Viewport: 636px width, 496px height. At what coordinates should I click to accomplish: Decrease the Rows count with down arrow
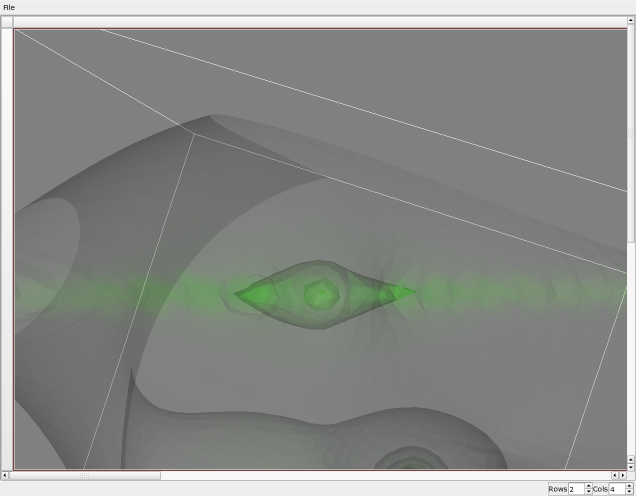point(589,492)
